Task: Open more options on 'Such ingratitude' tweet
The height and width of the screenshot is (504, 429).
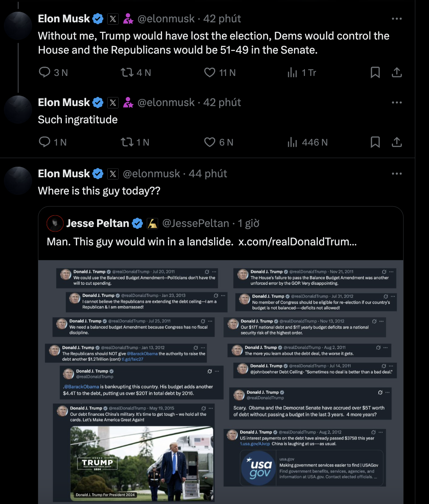Action: [x=397, y=103]
